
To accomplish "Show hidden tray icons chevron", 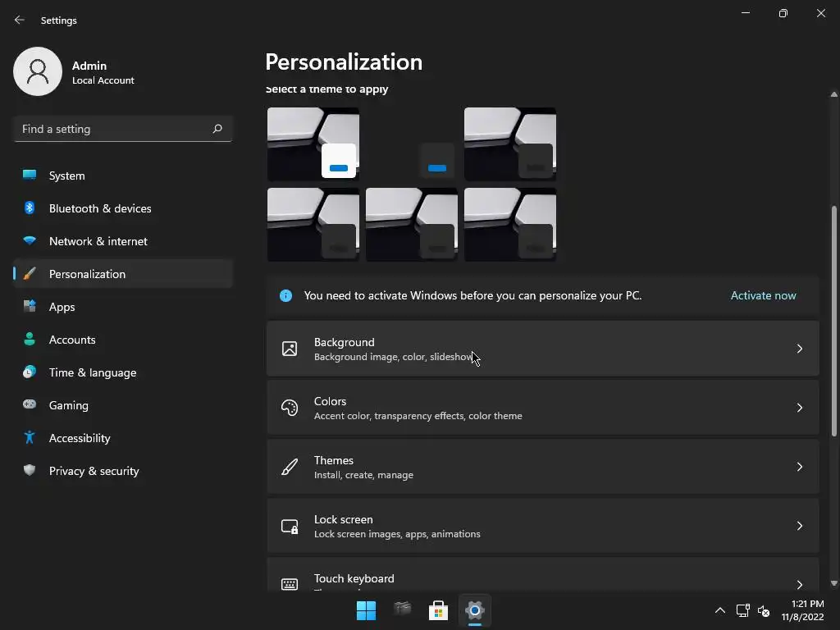I will coord(720,610).
